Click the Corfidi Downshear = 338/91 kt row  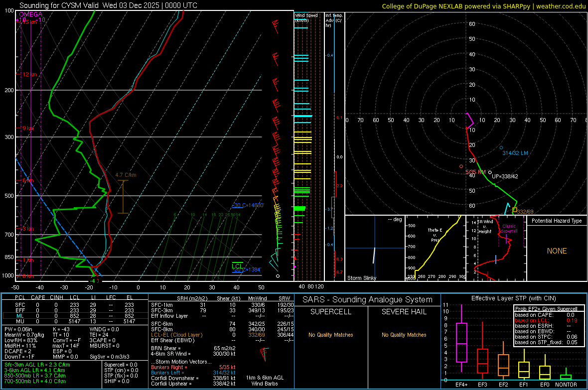click(x=193, y=378)
